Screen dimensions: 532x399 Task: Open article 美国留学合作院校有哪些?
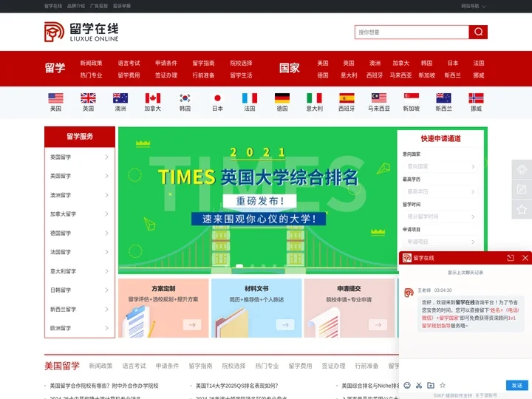104,386
